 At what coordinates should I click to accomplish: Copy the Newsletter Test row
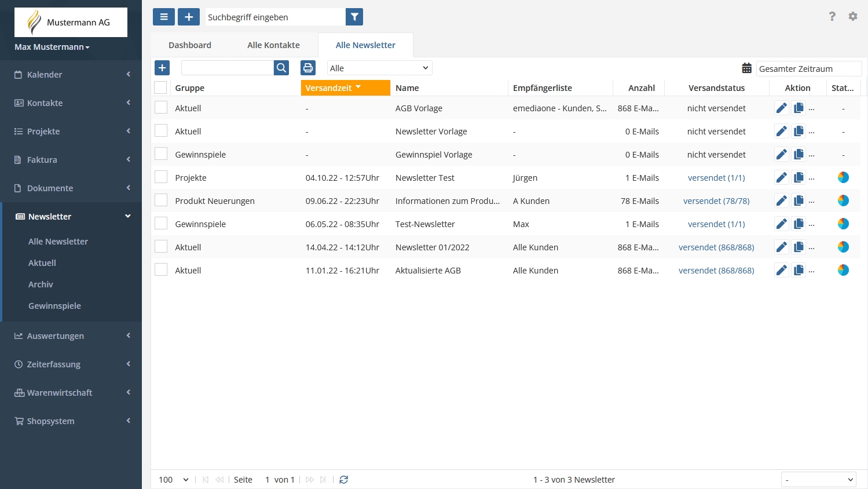[x=799, y=177]
